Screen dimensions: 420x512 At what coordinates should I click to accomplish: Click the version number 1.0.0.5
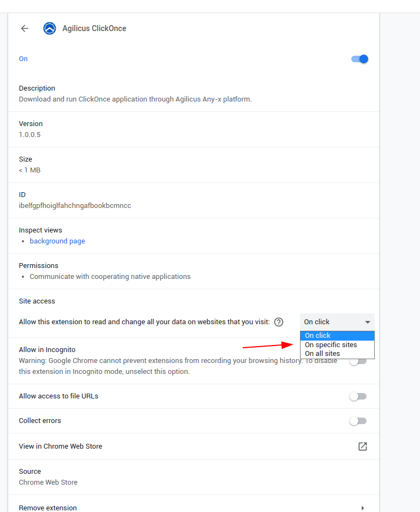point(29,135)
